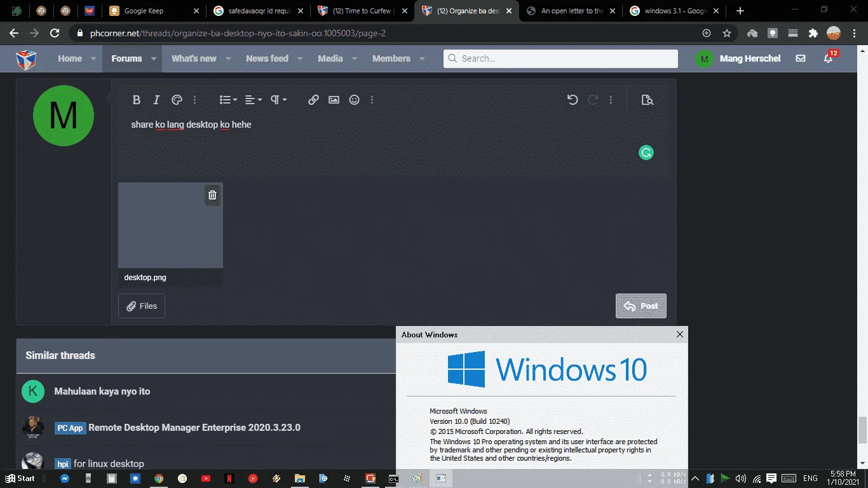
Task: Insert an image in the editor
Action: coord(334,100)
